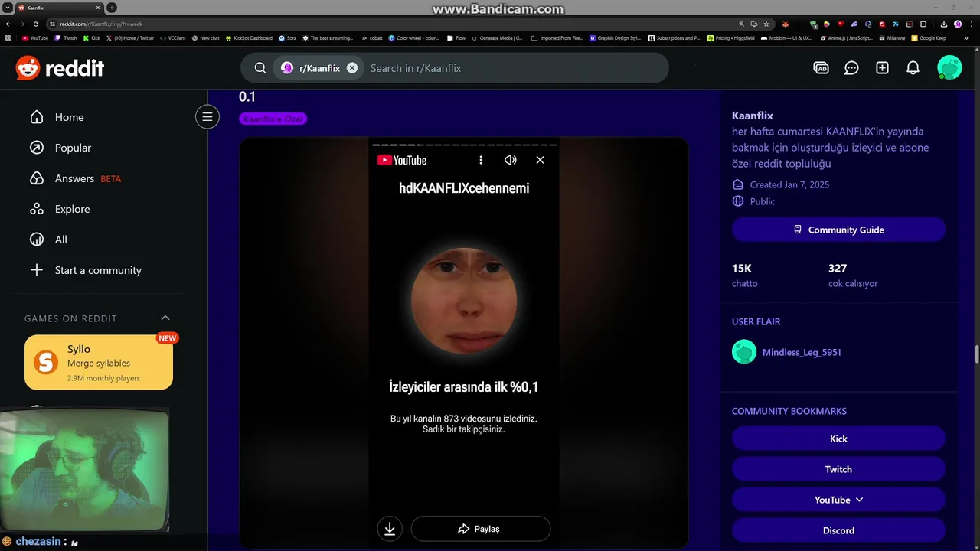The width and height of the screenshot is (980, 551).
Task: Toggle the recap sound speaker icon
Action: click(511, 160)
